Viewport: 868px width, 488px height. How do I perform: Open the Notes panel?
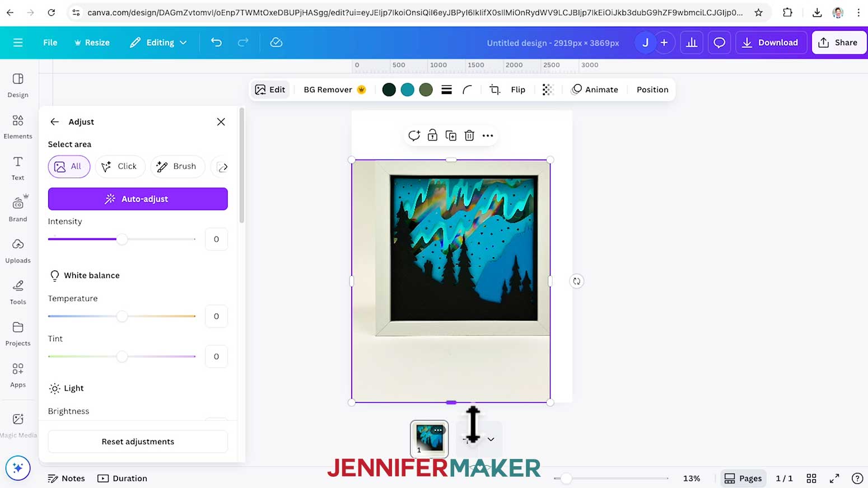click(66, 478)
